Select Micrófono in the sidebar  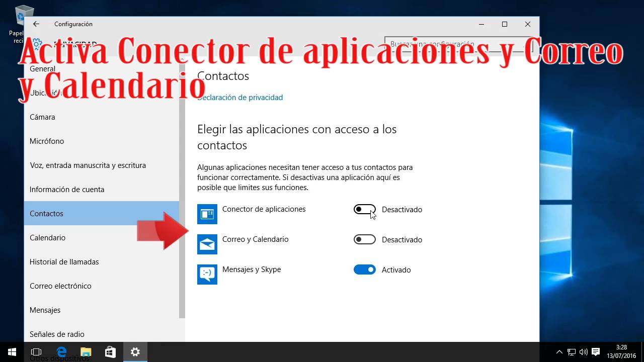click(x=101, y=141)
